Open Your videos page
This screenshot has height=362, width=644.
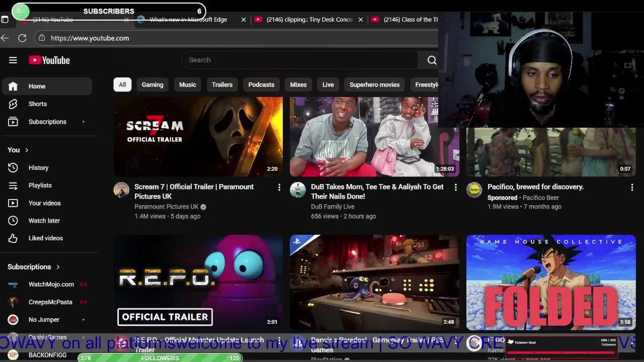(47, 203)
